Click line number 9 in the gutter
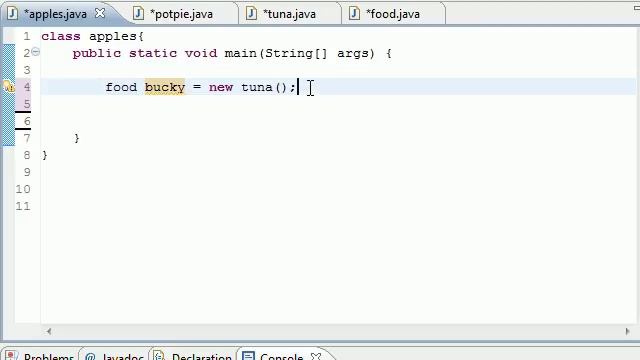The width and height of the screenshot is (640, 360). (x=27, y=172)
